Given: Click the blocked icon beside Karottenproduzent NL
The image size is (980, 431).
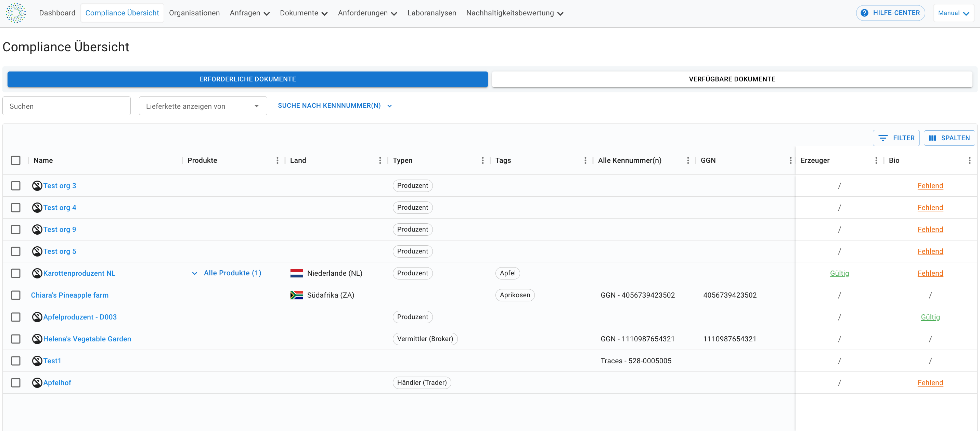Looking at the screenshot, I should 37,273.
